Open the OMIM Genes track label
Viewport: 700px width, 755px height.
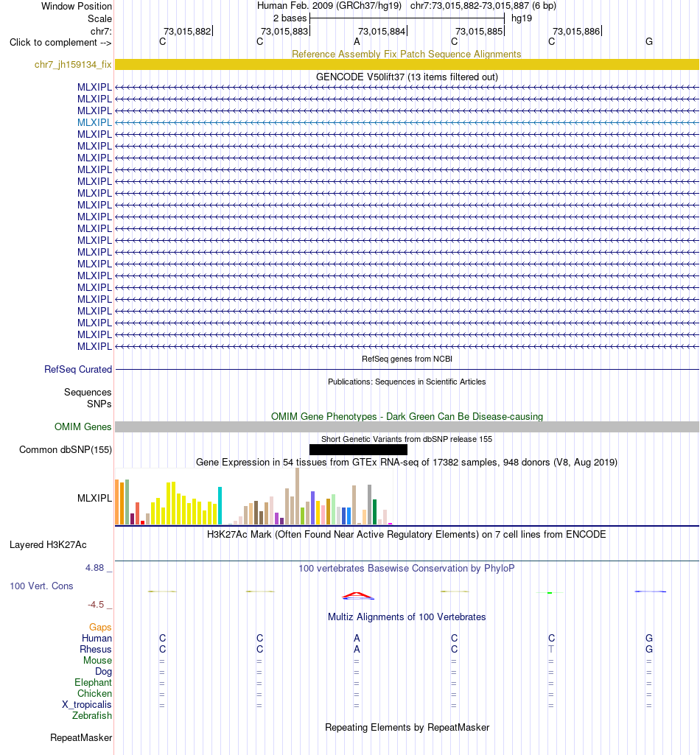point(83,426)
